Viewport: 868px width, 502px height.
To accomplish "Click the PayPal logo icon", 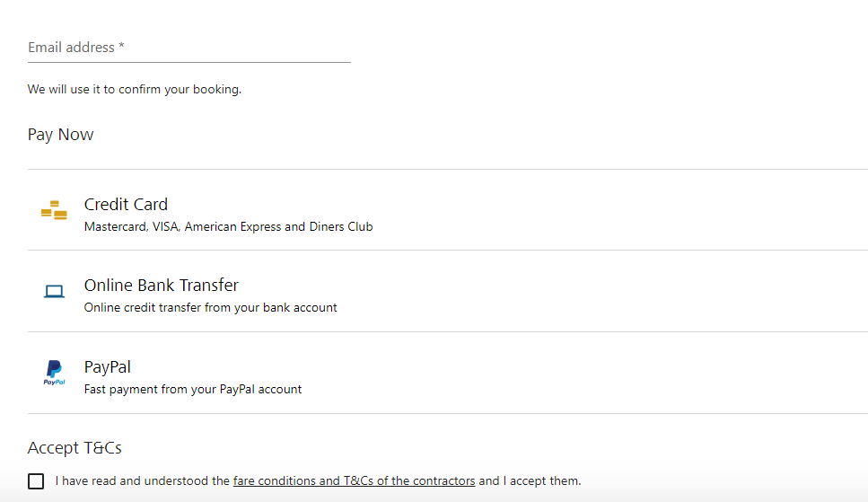I will [x=54, y=372].
